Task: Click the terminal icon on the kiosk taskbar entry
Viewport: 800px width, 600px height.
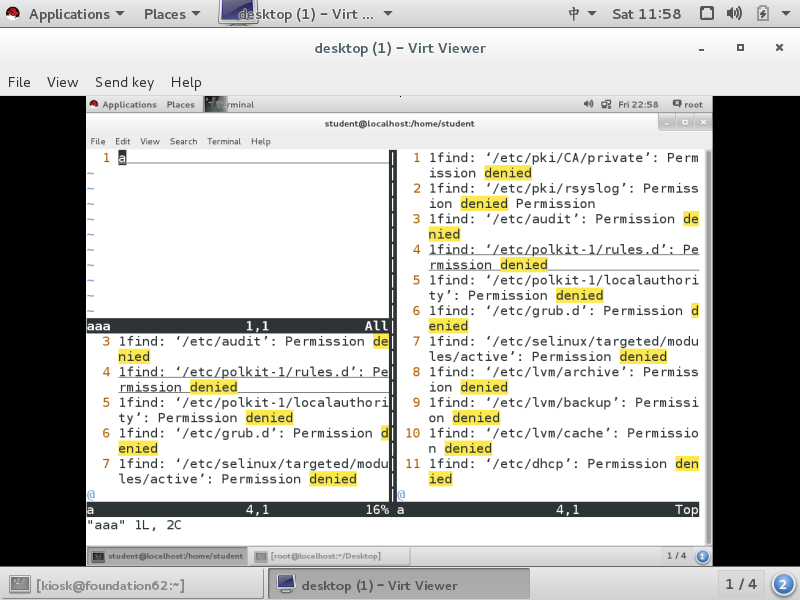Action: pos(20,584)
